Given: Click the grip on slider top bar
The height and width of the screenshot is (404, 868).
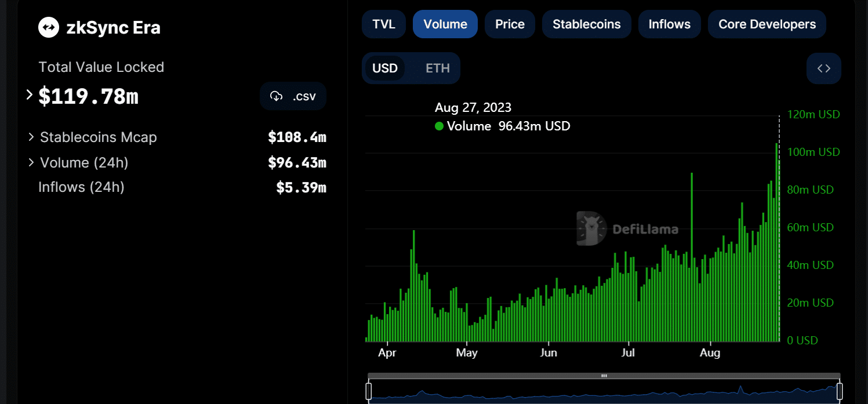Looking at the screenshot, I should pyautogui.click(x=604, y=376).
